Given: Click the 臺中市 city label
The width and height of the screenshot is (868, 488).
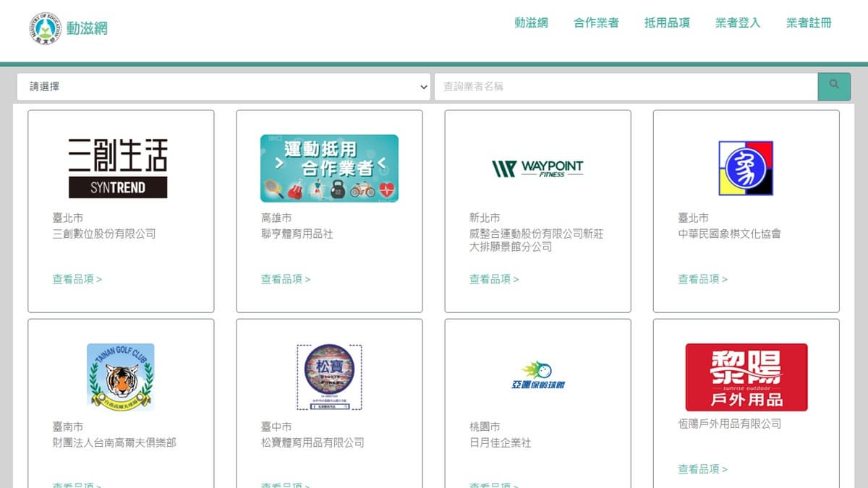Looking at the screenshot, I should click(x=276, y=427).
